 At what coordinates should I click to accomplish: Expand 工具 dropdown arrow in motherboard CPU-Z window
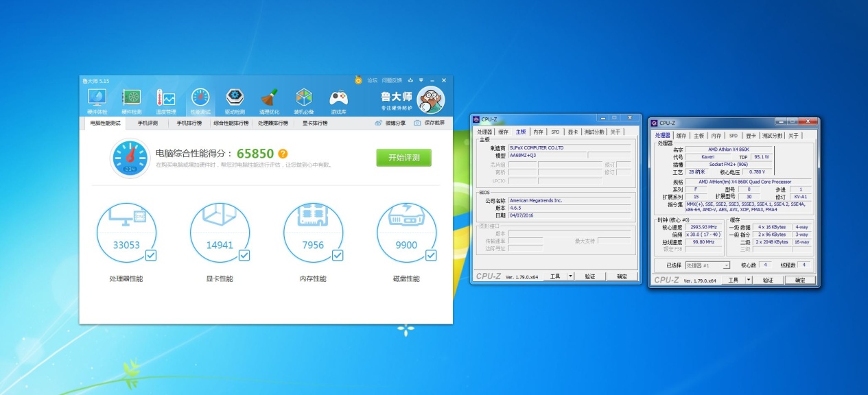coord(571,276)
